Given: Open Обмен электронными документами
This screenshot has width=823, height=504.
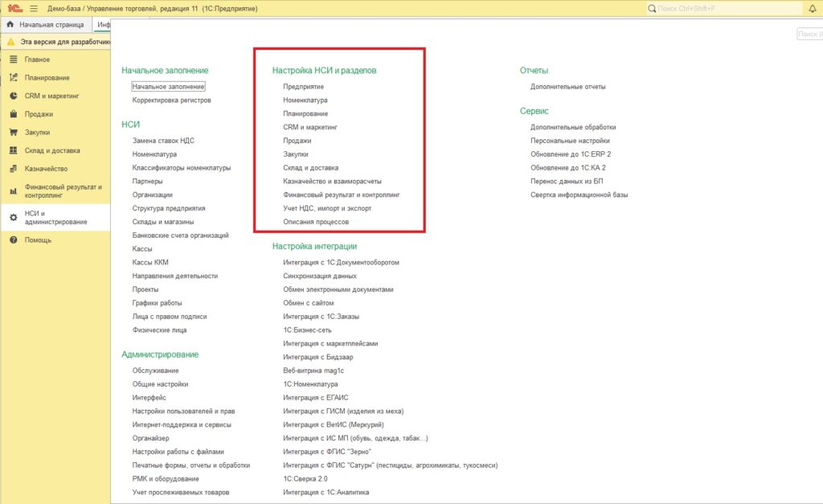Looking at the screenshot, I should click(338, 290).
